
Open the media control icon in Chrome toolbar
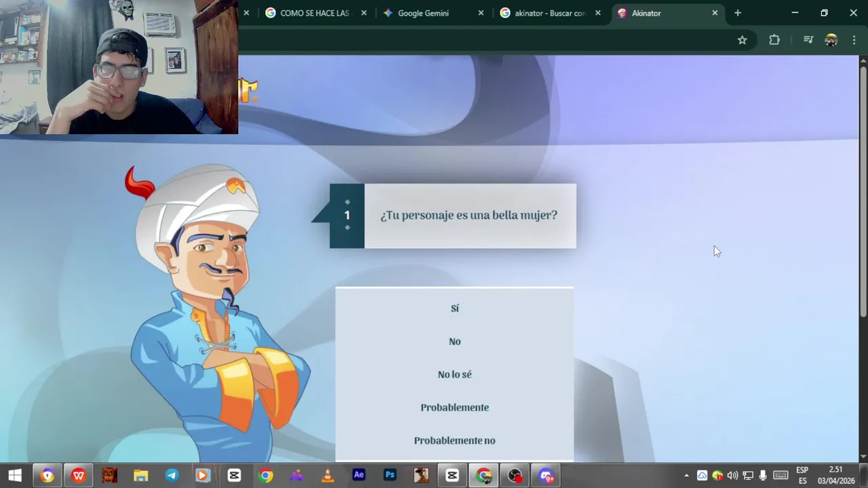point(808,40)
